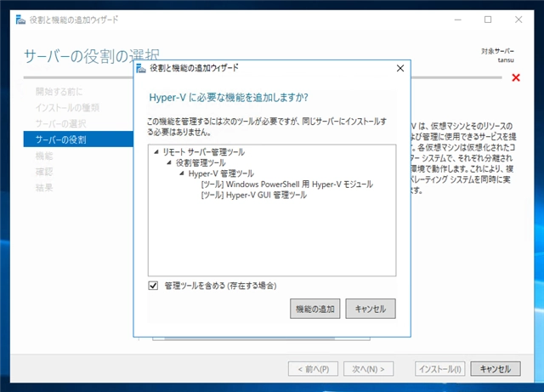Image resolution: width=544 pixels, height=392 pixels.
Task: Click キャンセル in the main wizard window
Action: pos(496,369)
